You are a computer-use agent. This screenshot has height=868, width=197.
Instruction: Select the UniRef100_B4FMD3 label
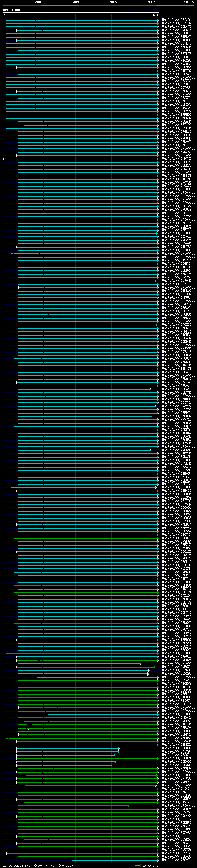pos(176,40)
